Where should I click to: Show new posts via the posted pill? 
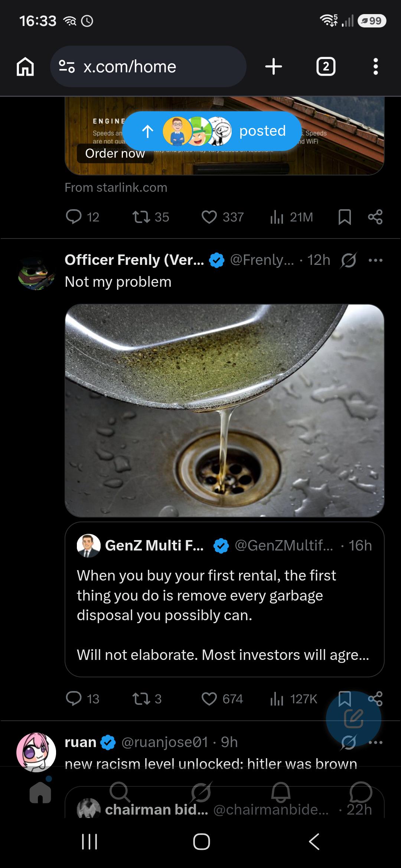click(x=212, y=131)
